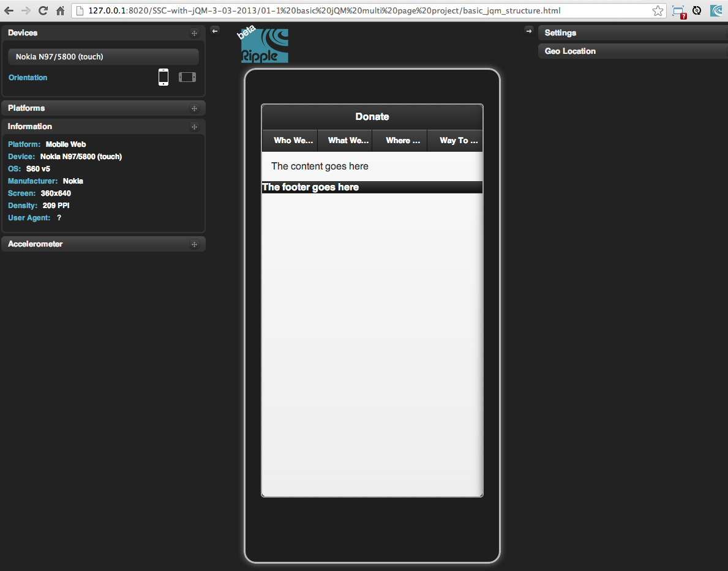
Task: Click the Ripple extension icon in browser toolbar
Action: (716, 10)
